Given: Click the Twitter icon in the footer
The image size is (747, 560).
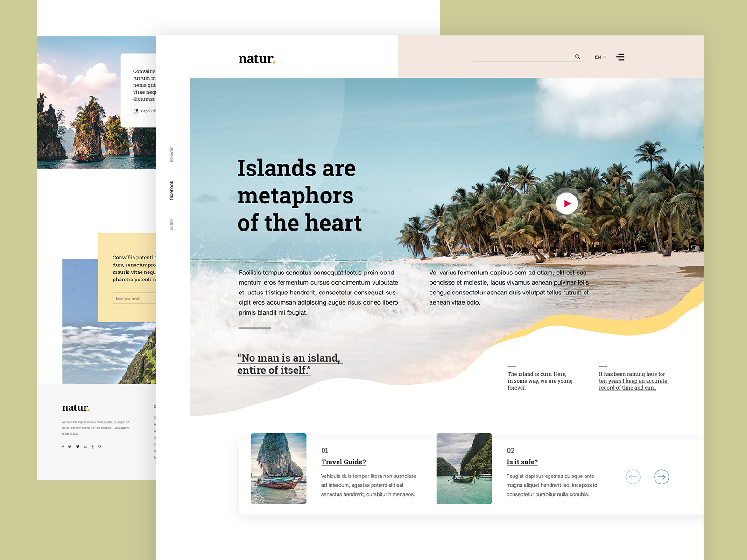Looking at the screenshot, I should (70, 447).
